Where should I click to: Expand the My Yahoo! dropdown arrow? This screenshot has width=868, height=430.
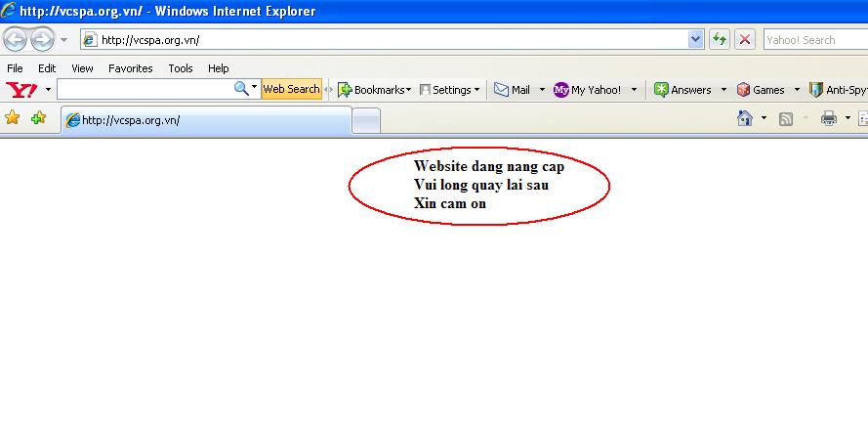(634, 90)
